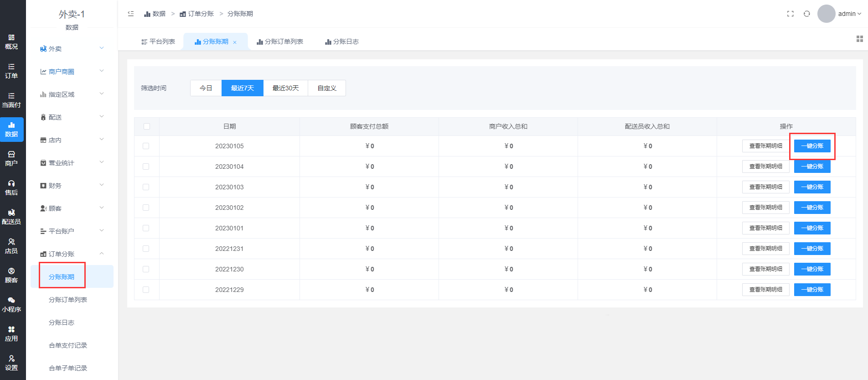Click 订单分账 in the breadcrumb

197,14
